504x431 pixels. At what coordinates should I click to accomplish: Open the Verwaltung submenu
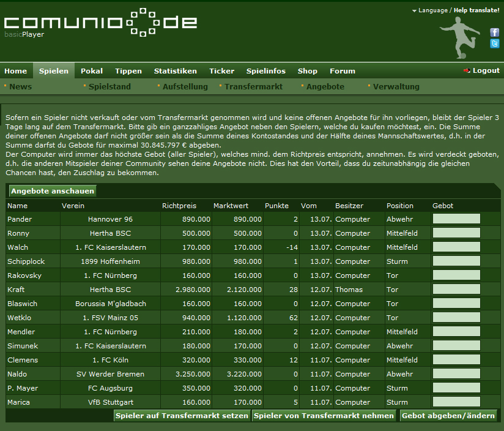396,86
